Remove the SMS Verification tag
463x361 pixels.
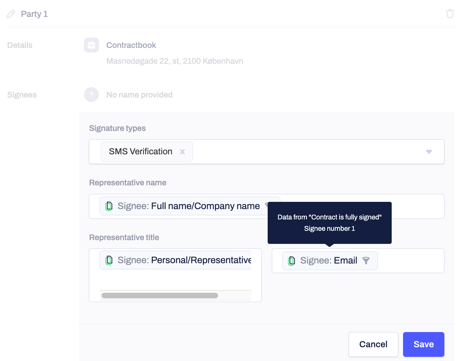(x=182, y=152)
